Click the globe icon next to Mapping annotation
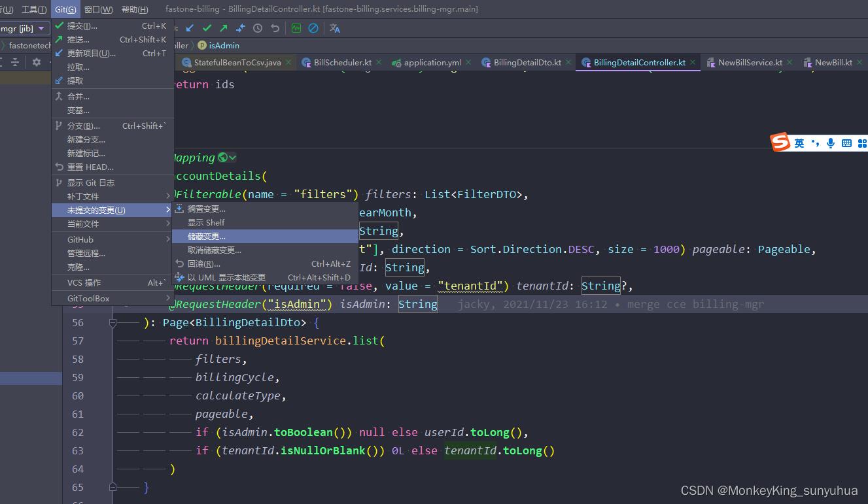The width and height of the screenshot is (868, 504). click(223, 158)
